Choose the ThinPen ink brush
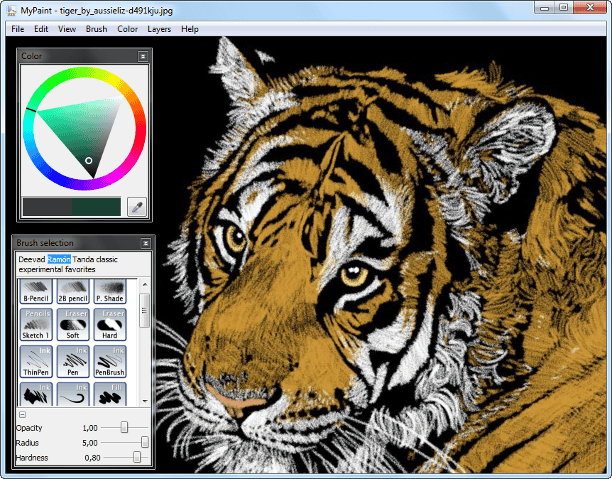Image resolution: width=612 pixels, height=479 pixels. 36,361
